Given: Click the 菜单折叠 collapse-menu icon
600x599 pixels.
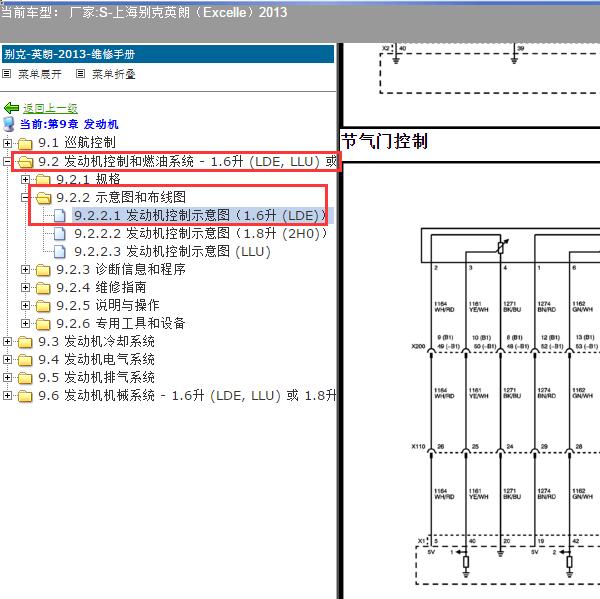Looking at the screenshot, I should coord(80,73).
